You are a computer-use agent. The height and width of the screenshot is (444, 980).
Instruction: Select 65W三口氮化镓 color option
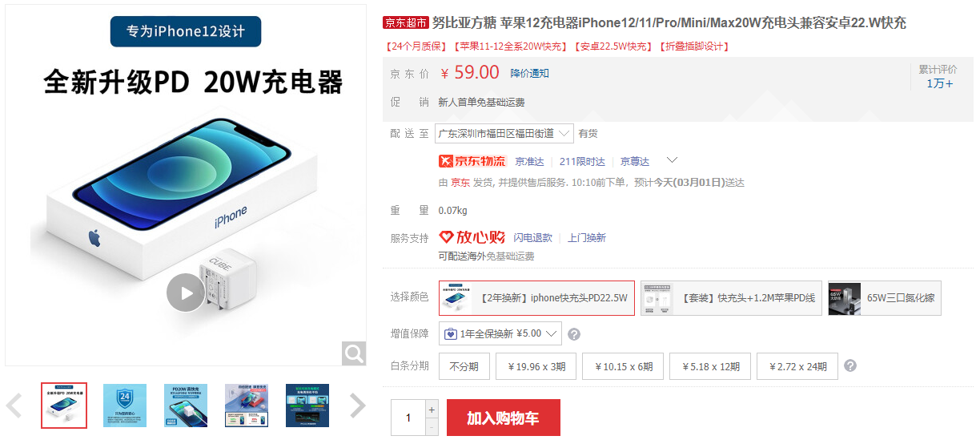885,298
